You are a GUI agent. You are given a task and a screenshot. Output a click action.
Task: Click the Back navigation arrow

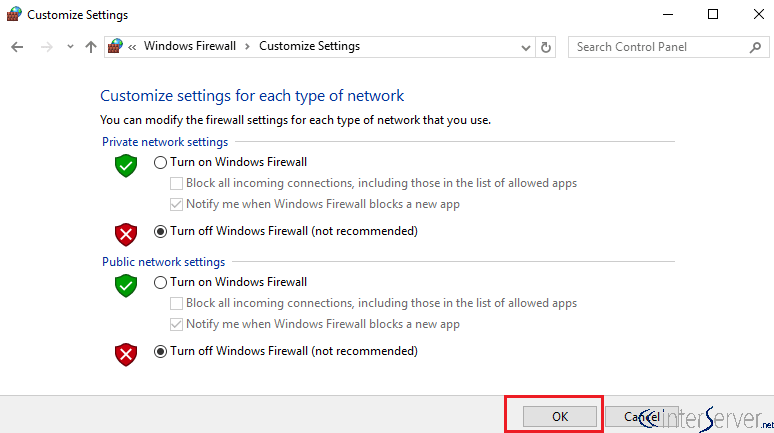[17, 47]
